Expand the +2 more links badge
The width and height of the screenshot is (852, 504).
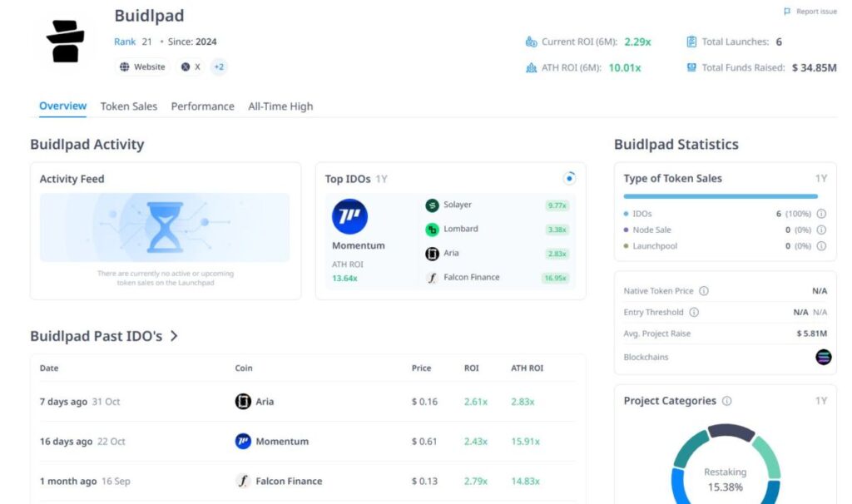point(219,67)
